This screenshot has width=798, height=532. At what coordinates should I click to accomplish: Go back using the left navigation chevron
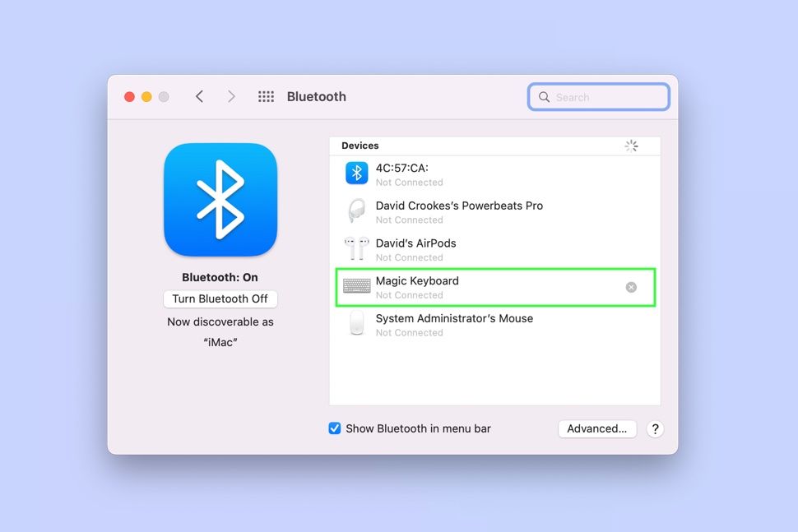point(199,96)
